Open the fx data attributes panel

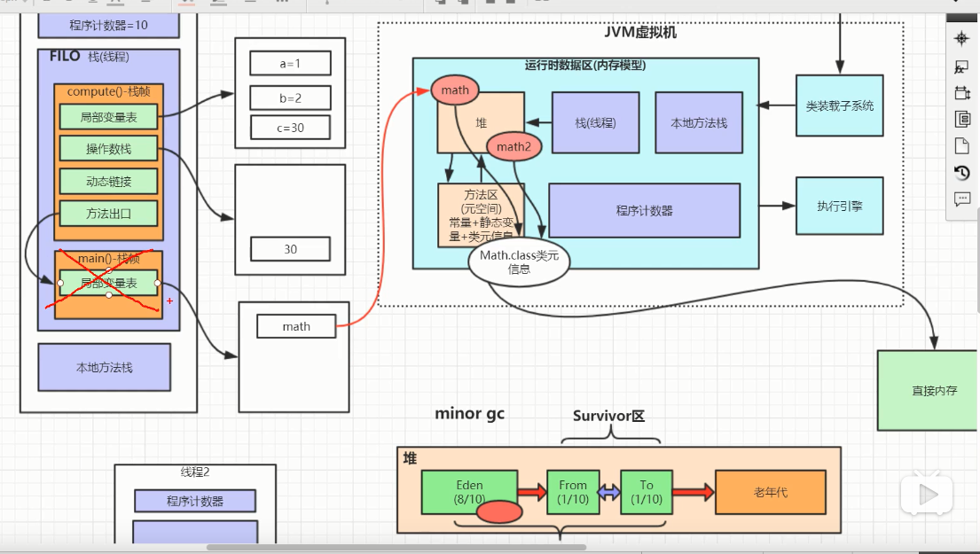click(x=962, y=66)
